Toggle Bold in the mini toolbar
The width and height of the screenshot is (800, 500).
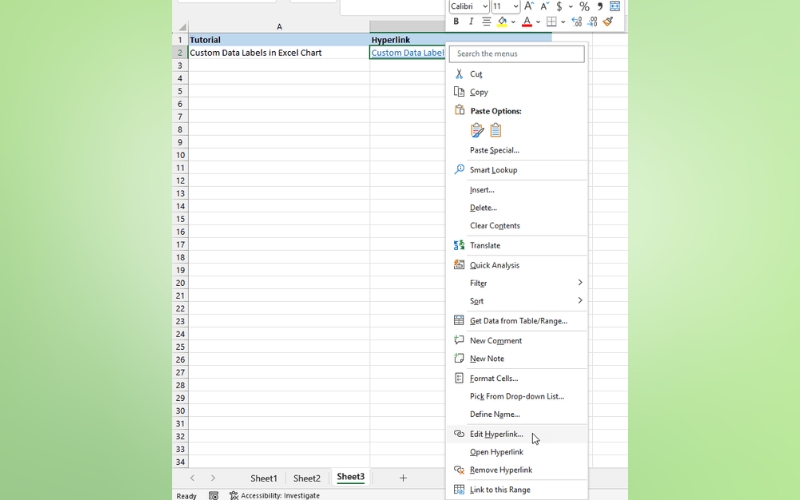point(456,22)
